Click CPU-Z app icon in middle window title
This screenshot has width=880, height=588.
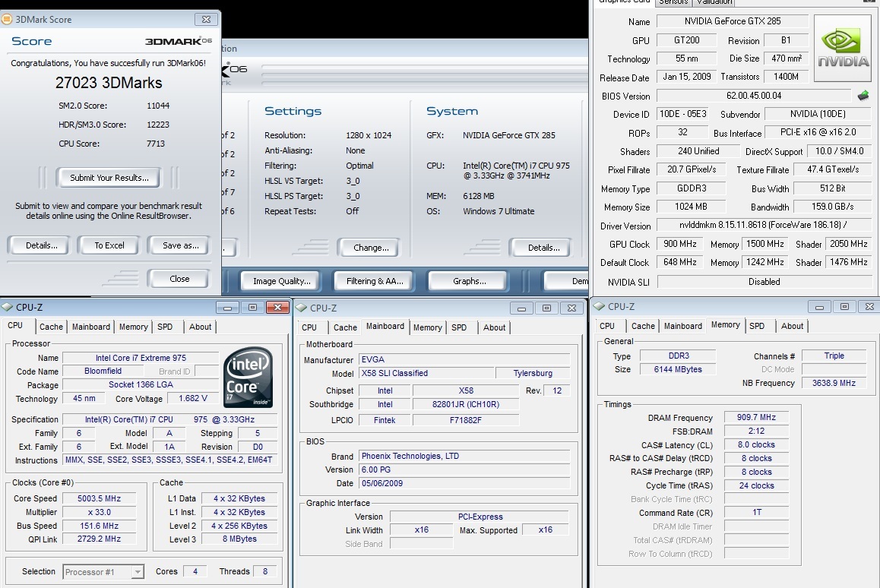click(301, 308)
